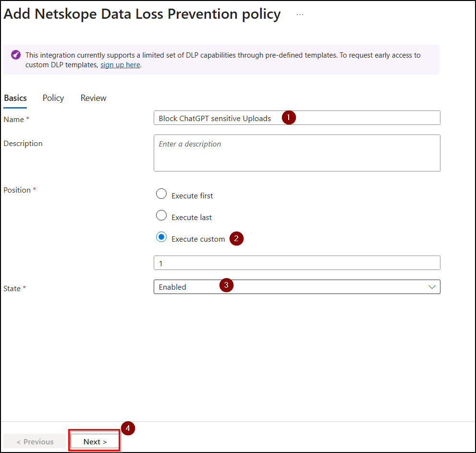Screen dimensions: 476x453
Task: Switch to the Policy tab
Action: (53, 98)
